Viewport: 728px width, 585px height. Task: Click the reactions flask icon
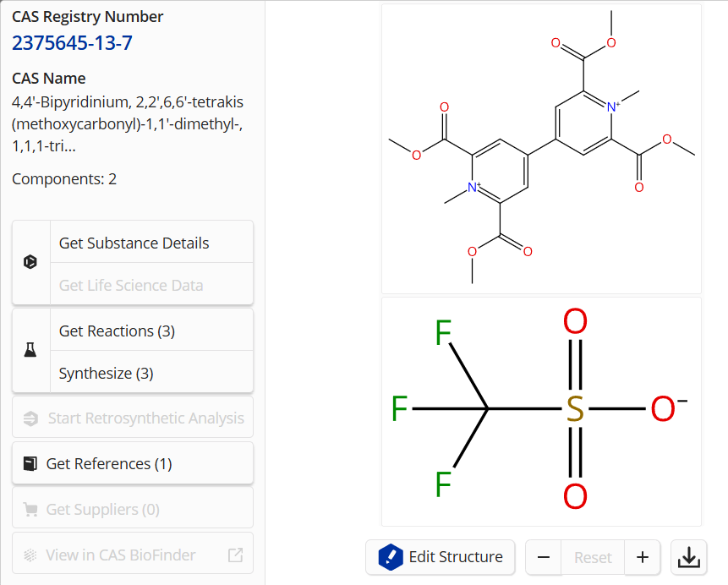(30, 350)
